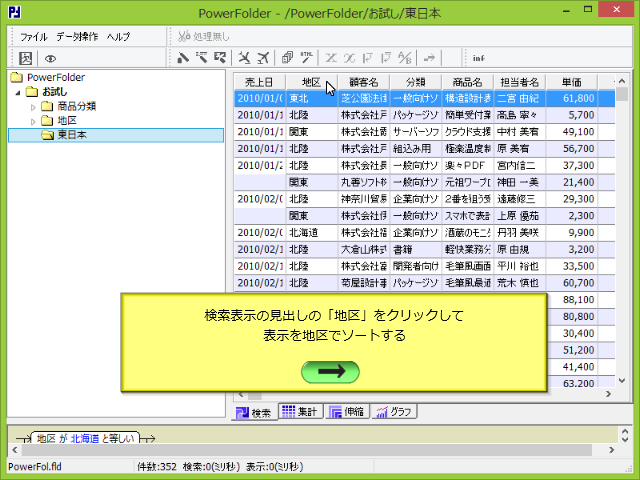Click table's vertical scrollbar down arrow
Viewport: 640px width, 480px height.
pyautogui.click(x=622, y=381)
